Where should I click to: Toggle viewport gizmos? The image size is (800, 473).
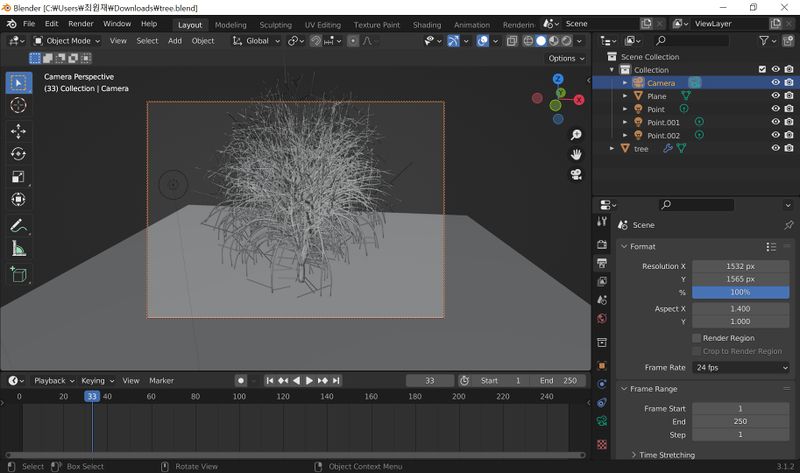tap(453, 41)
